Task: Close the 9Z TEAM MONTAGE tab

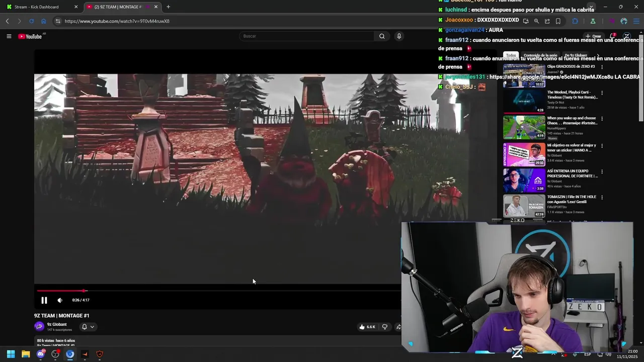Action: click(156, 7)
